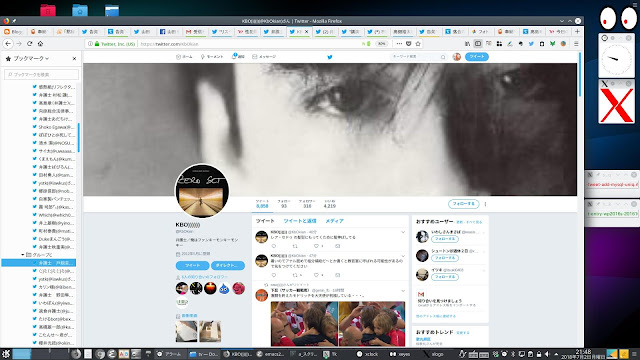This screenshot has height=360, width=640.
Task: Open account avatar menu in Twitter header
Action: point(457,57)
